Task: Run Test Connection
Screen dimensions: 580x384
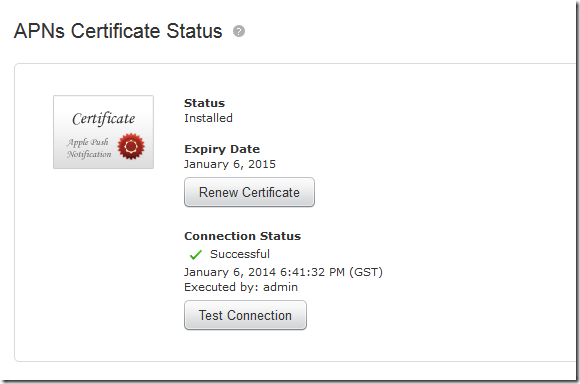Action: tap(245, 315)
